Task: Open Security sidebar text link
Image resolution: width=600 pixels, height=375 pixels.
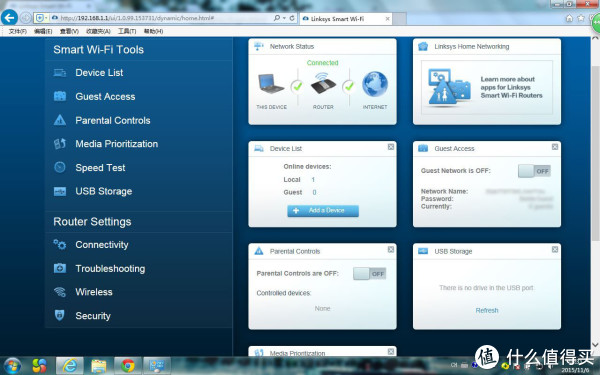Action: [x=93, y=316]
